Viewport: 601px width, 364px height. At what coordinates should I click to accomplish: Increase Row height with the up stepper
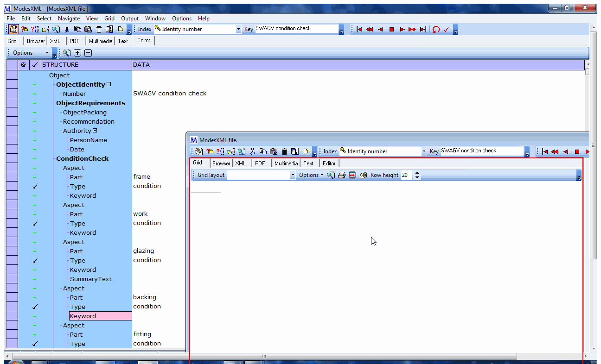[x=417, y=173]
